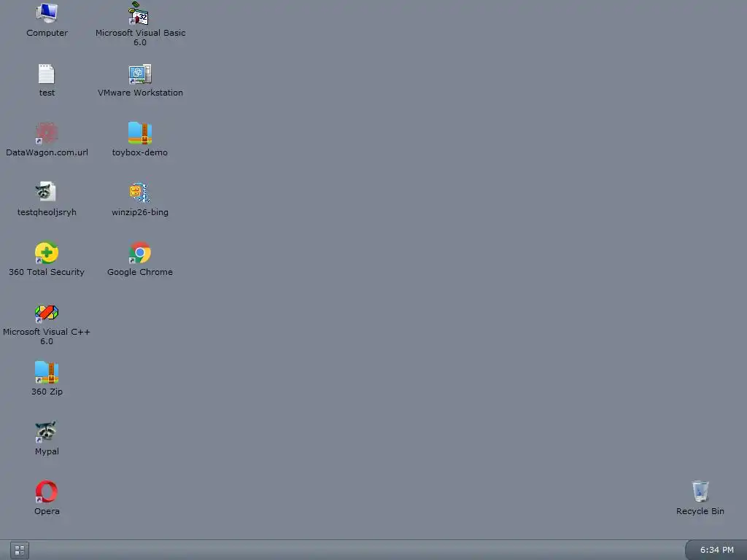Viewport: 747px width, 560px height.
Task: Select the winzip26-bing installer icon
Action: [x=139, y=192]
